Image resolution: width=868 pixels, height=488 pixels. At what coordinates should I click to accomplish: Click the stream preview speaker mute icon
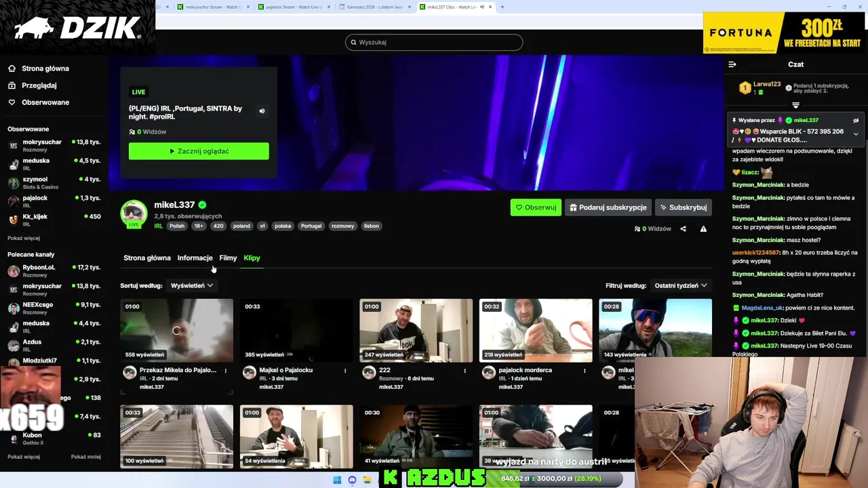[262, 111]
